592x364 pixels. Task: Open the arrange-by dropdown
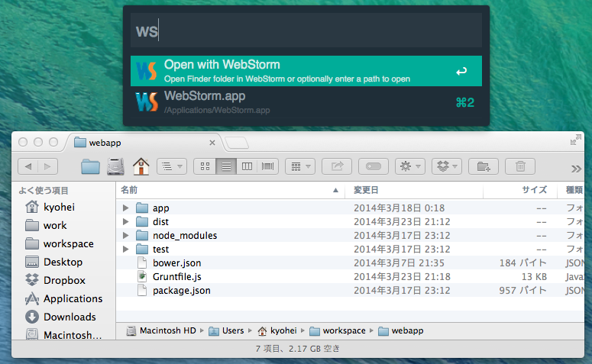click(300, 166)
